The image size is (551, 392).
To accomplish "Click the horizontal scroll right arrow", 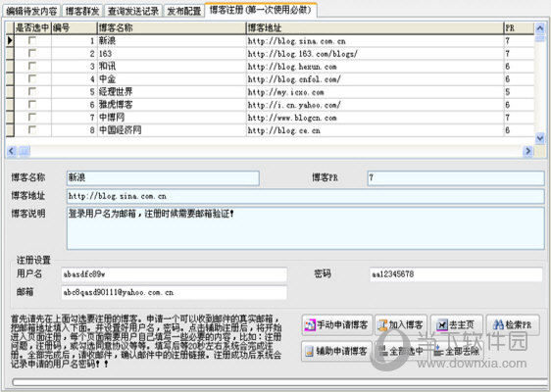I will tap(527, 151).
